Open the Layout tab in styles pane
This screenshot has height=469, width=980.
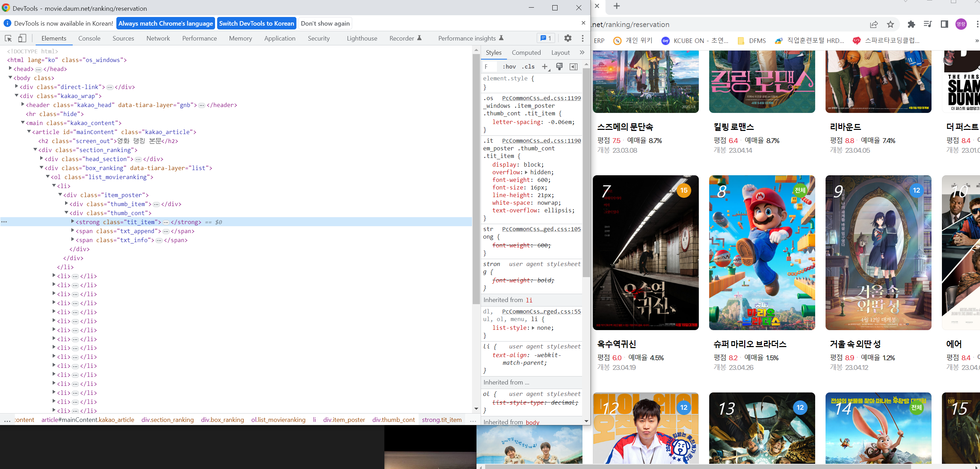point(560,53)
